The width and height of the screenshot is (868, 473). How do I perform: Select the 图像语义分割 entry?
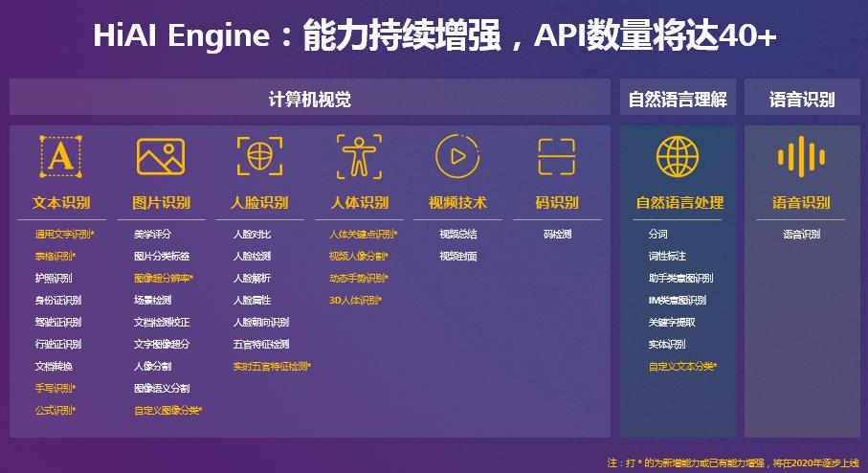(162, 388)
